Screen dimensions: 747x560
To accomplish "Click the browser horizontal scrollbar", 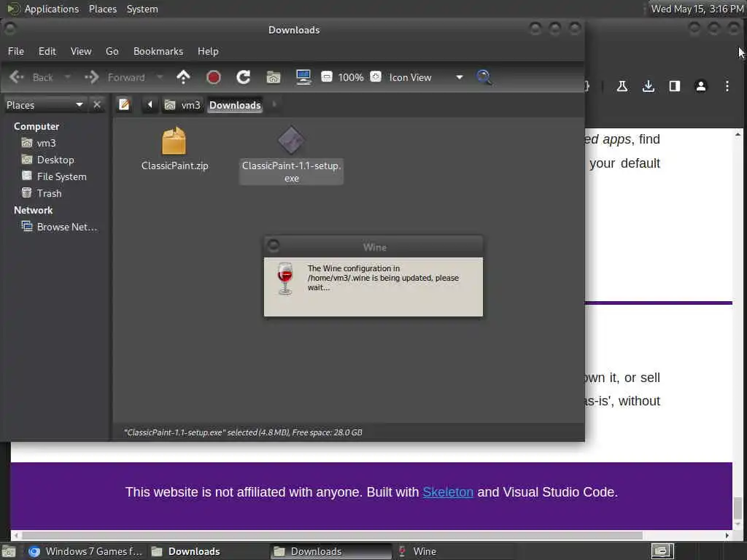I will click(x=332, y=535).
